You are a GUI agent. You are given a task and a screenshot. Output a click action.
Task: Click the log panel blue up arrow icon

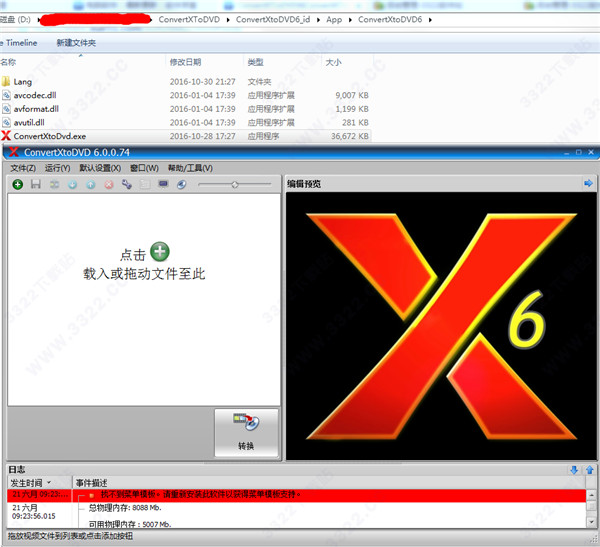pos(589,470)
